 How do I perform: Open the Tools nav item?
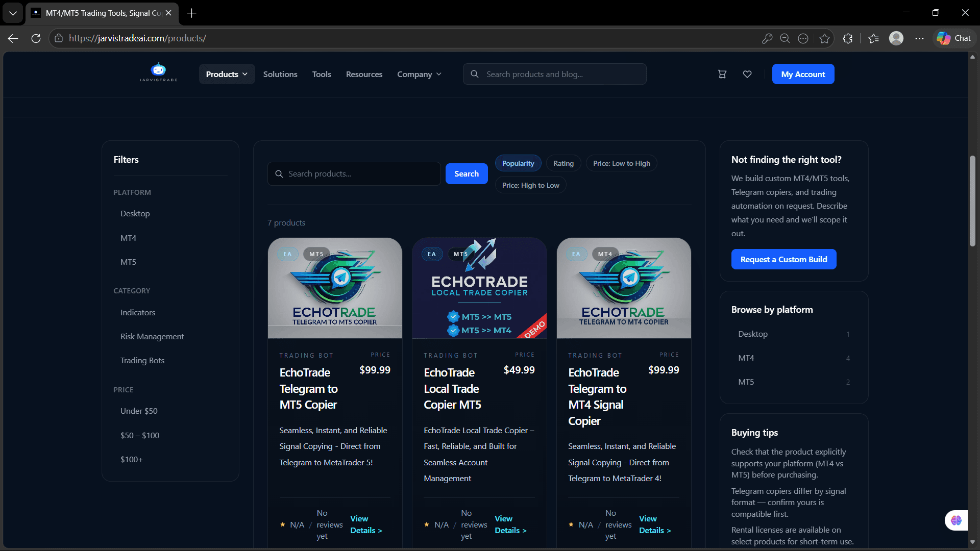pos(322,74)
